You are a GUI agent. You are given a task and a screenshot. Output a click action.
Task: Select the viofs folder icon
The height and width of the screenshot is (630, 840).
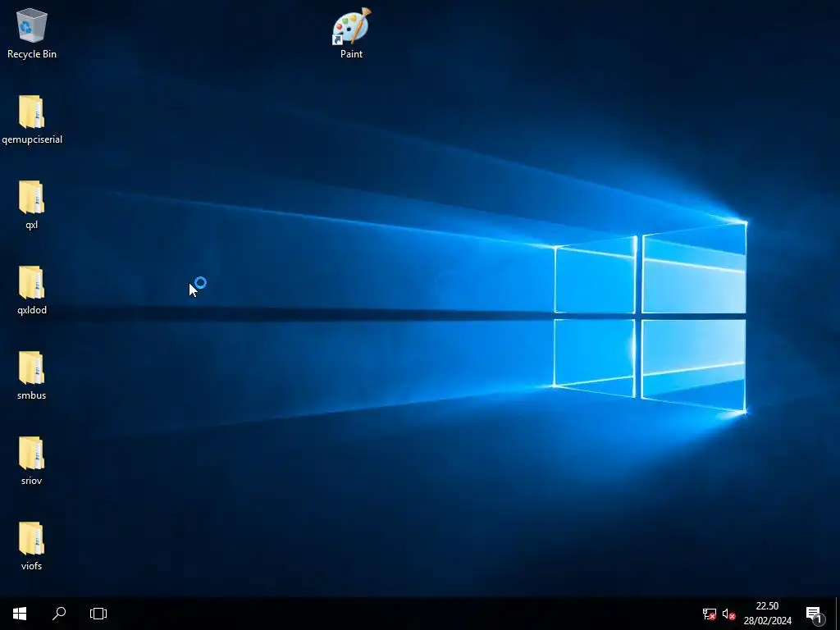32,546
